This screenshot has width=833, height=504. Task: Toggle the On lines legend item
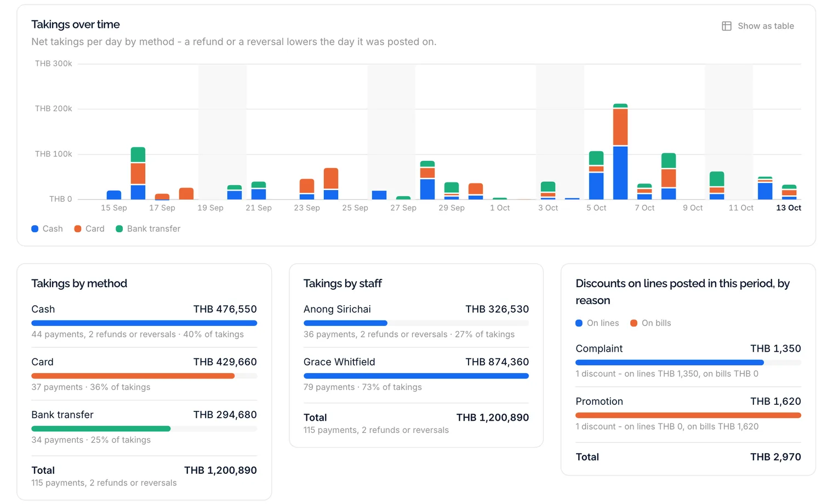coord(597,323)
